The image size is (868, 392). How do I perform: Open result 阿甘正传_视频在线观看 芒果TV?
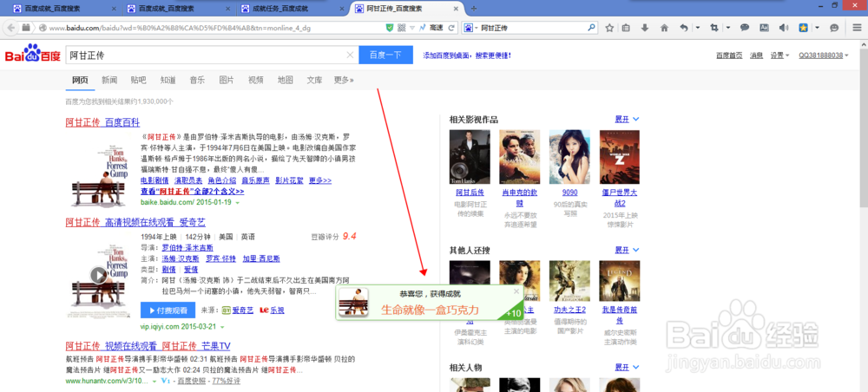(x=148, y=346)
